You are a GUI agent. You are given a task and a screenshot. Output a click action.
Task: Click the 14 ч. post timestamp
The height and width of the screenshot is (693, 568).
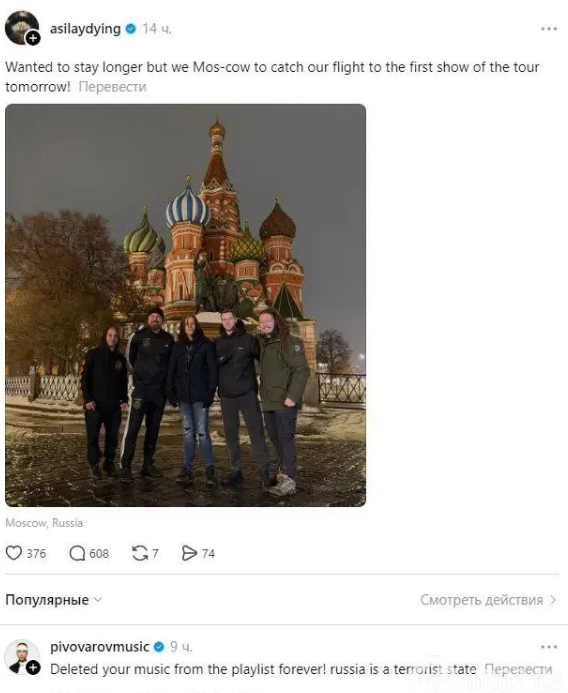(156, 29)
